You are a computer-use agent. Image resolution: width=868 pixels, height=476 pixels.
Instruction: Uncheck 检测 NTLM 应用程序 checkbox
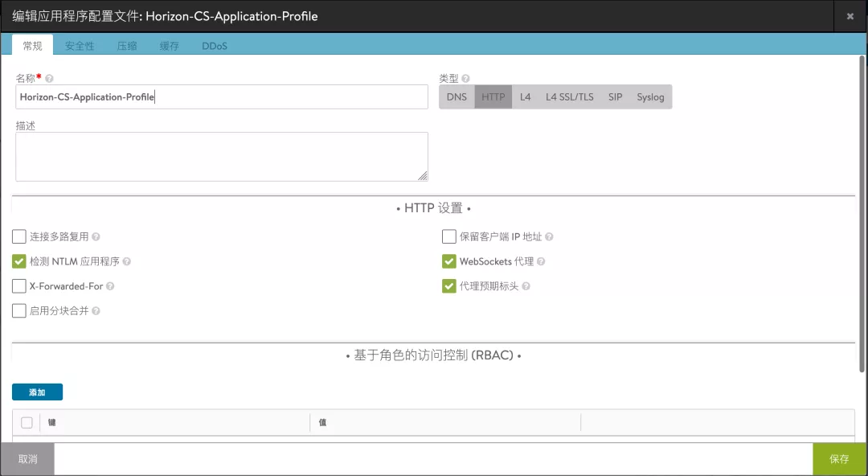[x=18, y=261]
